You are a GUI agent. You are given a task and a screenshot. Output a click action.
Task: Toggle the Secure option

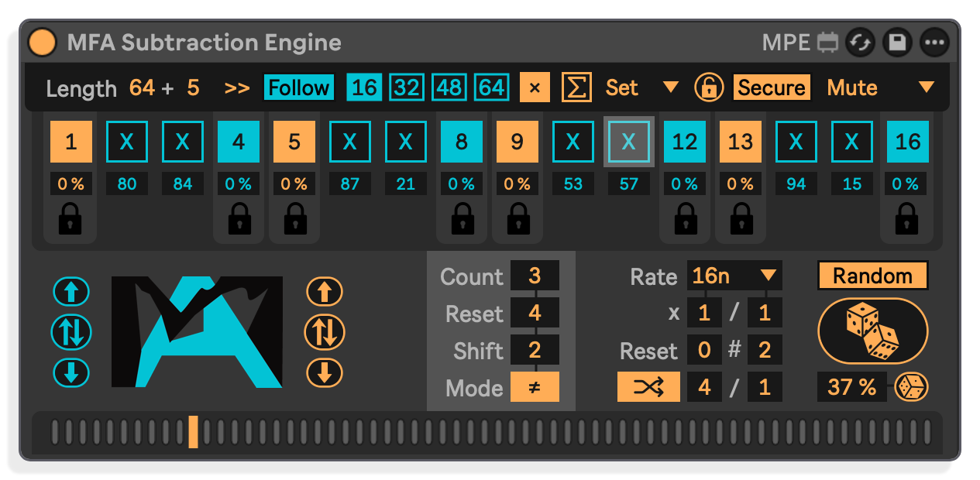tap(772, 87)
